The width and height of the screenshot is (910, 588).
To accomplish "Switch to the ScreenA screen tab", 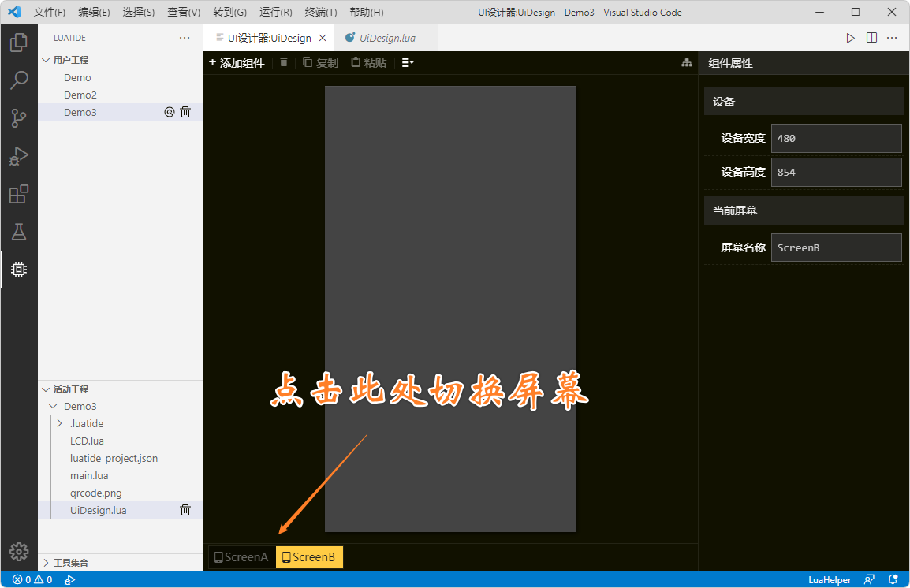I will pos(241,557).
